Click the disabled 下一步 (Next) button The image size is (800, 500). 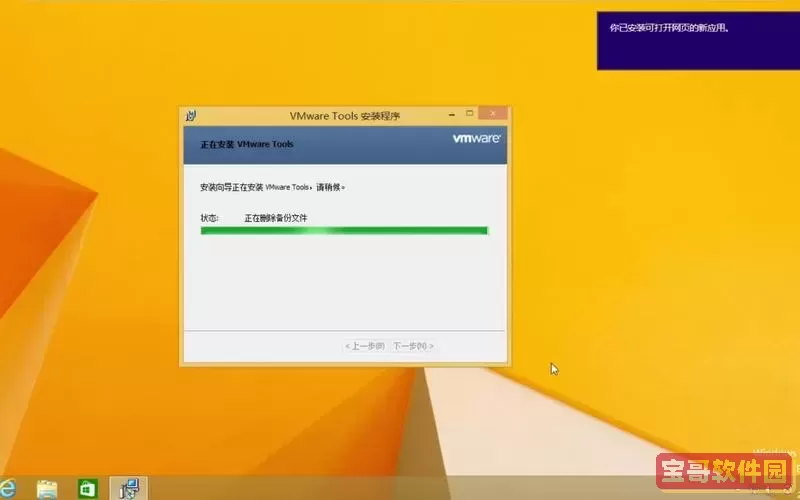pos(413,346)
